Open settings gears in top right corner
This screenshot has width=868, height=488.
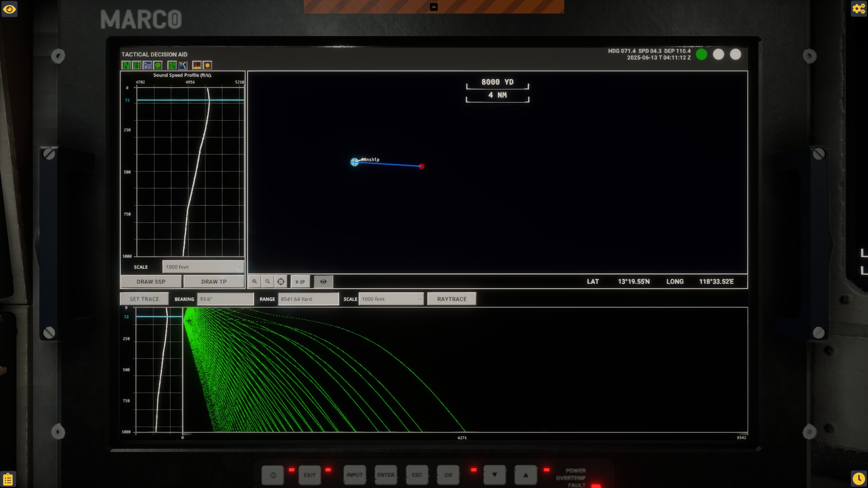pos(859,9)
